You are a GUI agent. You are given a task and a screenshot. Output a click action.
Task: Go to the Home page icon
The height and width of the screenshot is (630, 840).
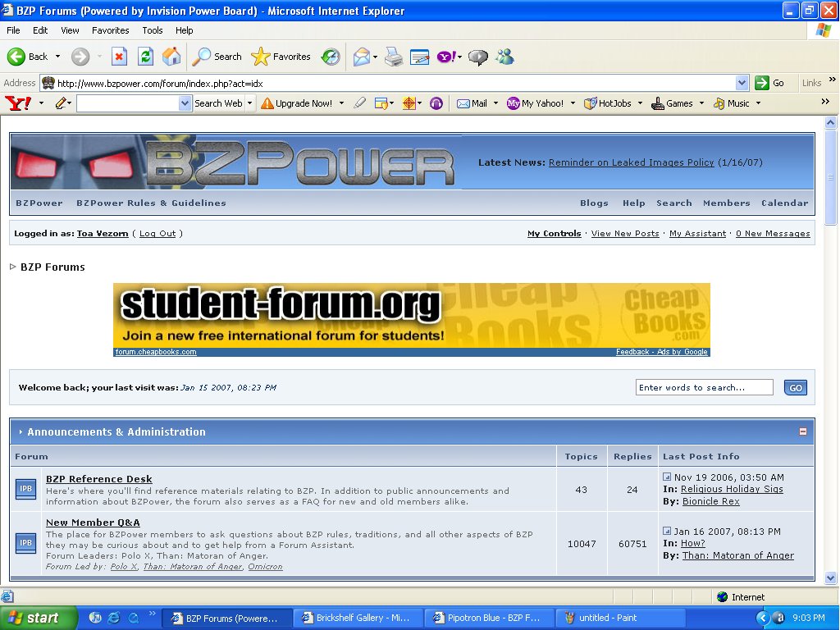[x=171, y=57]
